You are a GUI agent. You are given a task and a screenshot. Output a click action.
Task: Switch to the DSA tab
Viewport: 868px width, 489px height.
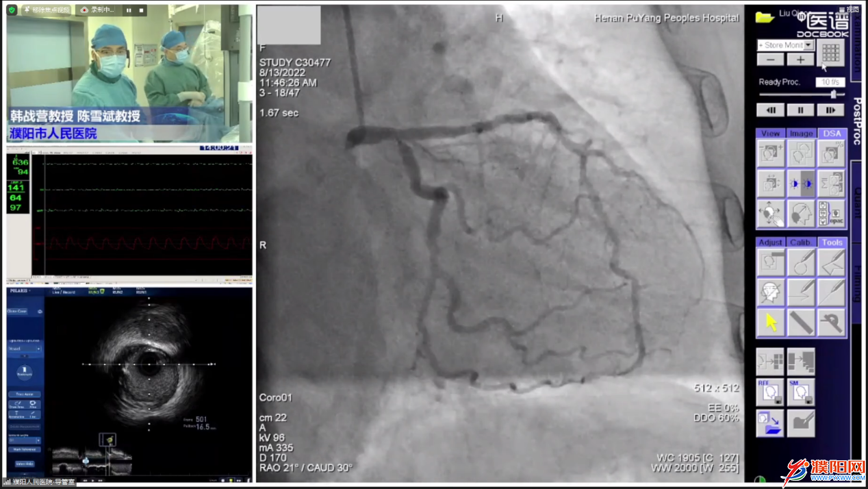click(832, 134)
